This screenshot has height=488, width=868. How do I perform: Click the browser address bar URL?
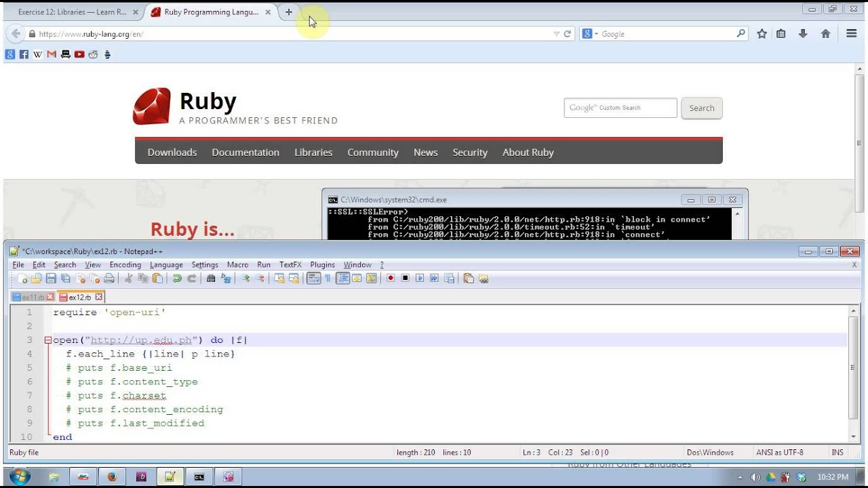[x=91, y=34]
